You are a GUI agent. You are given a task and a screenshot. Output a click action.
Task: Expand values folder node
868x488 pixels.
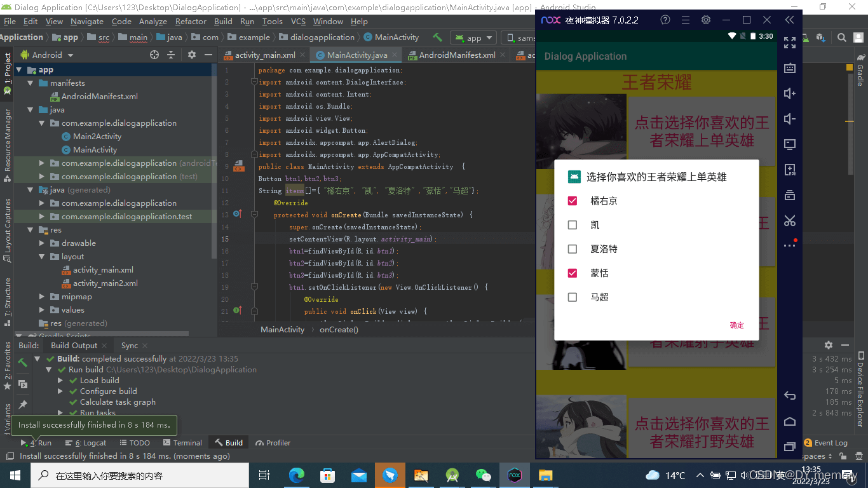point(42,310)
